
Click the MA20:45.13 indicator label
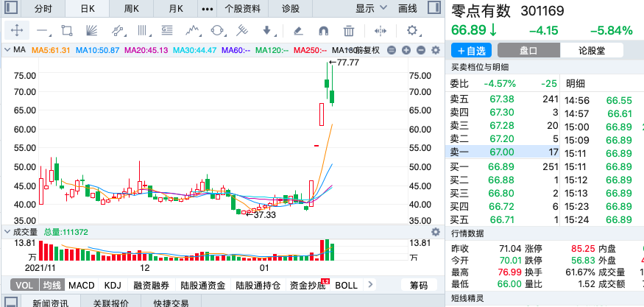pyautogui.click(x=146, y=51)
